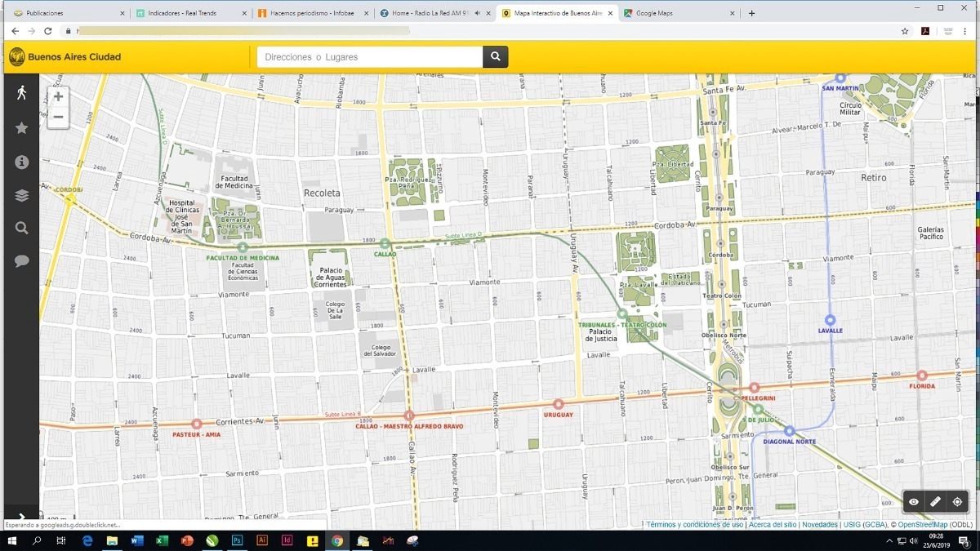Open the USIG link in footer
This screenshot has width=980, height=551.
[865, 525]
